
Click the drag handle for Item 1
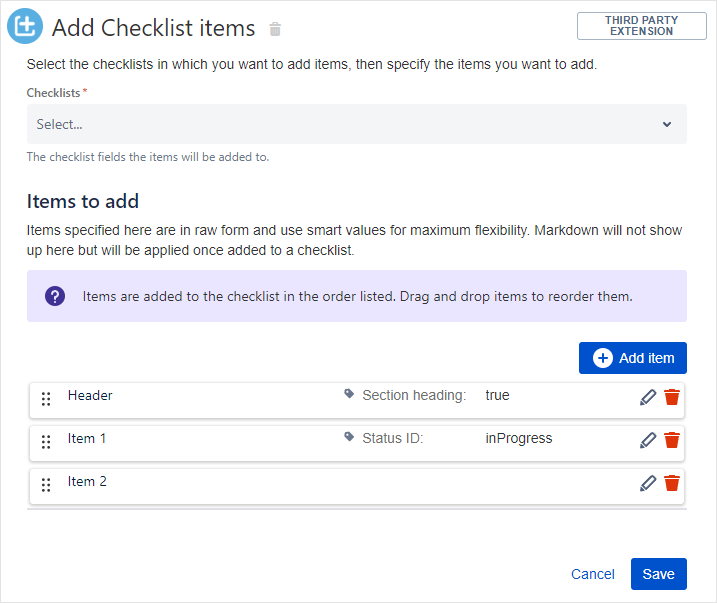[x=46, y=442]
